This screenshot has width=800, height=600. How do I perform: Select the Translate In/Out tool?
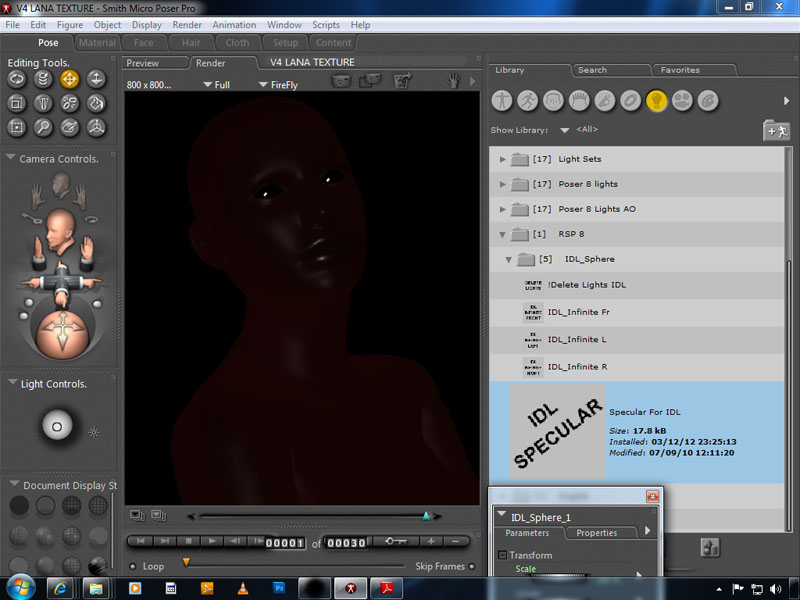tap(96, 79)
